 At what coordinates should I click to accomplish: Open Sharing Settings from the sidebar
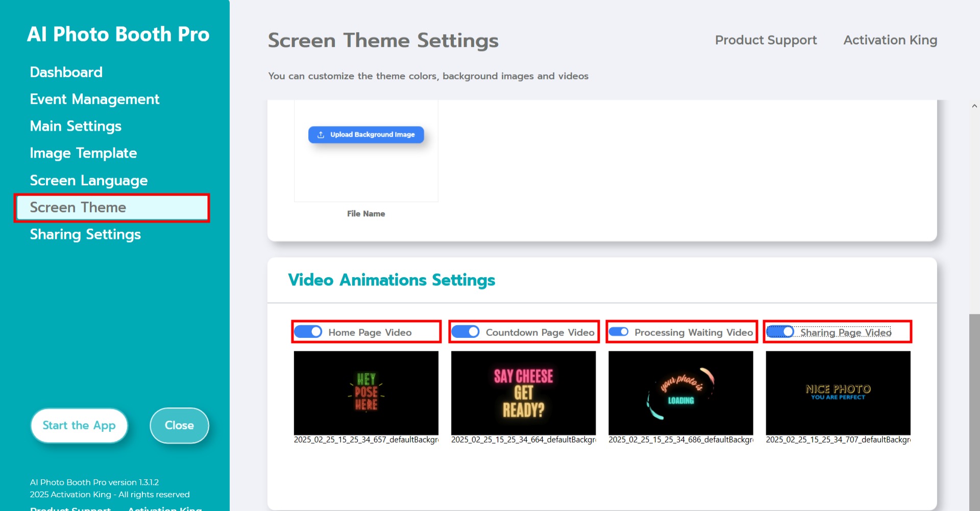[85, 235]
